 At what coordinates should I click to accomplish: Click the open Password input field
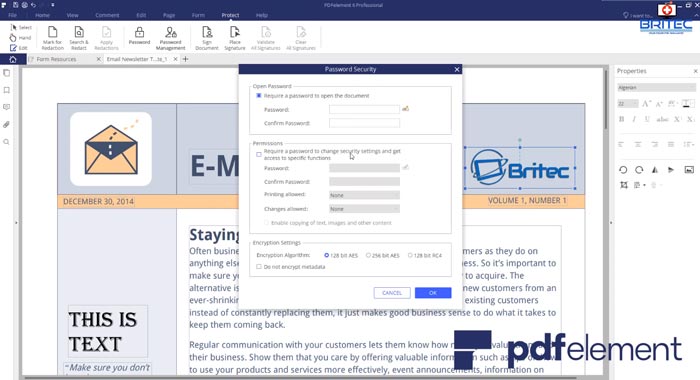point(364,109)
